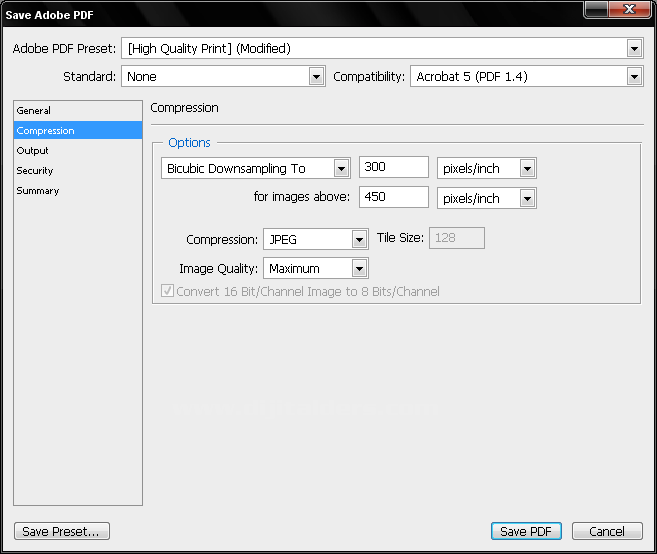Open the Summary settings category
The image size is (657, 554).
(78, 191)
